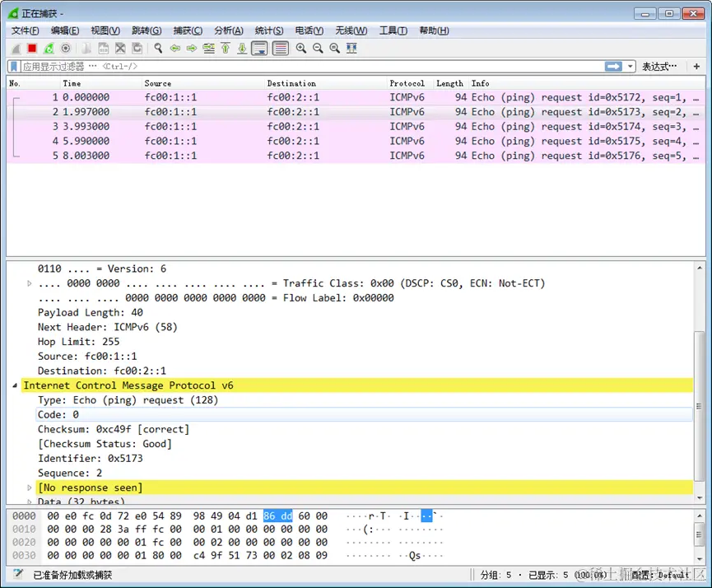This screenshot has height=588, width=712.
Task: Expand the Traffic Class field
Action: 30,283
